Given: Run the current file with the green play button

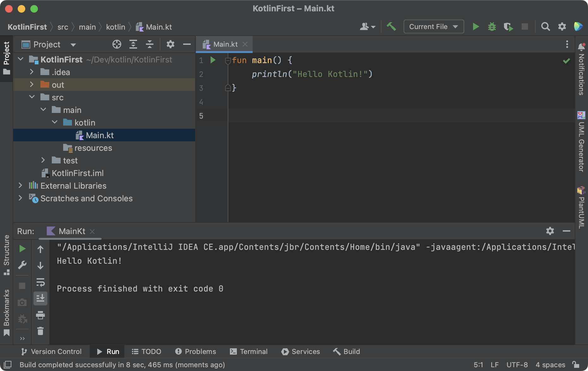Looking at the screenshot, I should click(x=476, y=26).
